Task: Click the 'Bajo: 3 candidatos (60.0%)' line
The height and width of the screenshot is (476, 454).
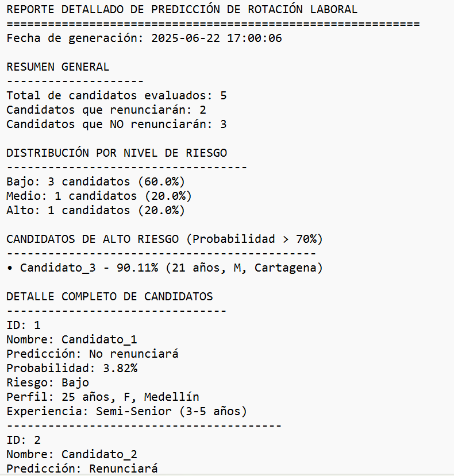Action: [x=96, y=181]
